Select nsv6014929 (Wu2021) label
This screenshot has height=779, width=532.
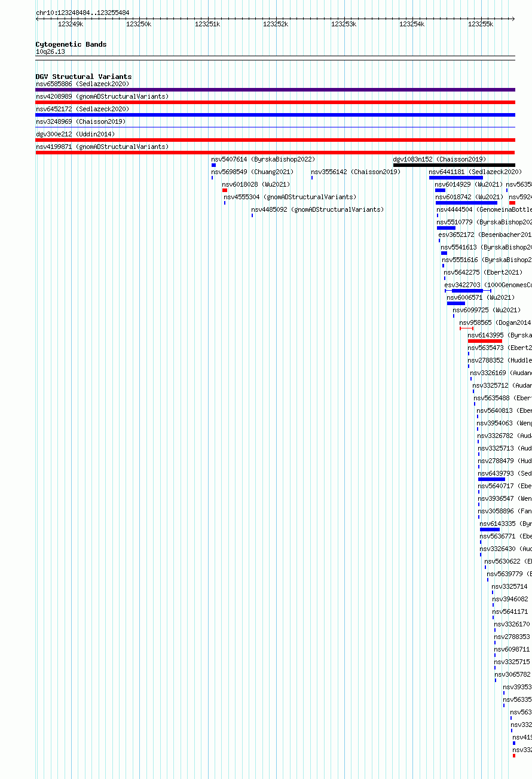pos(469,184)
